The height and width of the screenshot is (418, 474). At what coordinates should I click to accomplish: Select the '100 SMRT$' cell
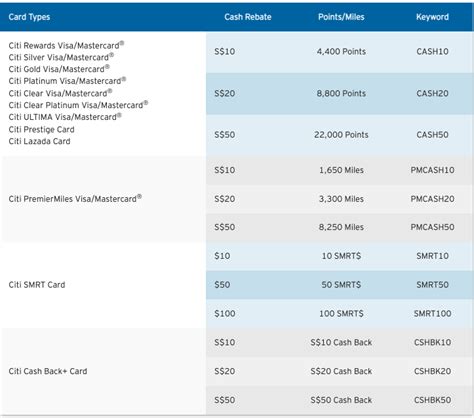(x=341, y=313)
